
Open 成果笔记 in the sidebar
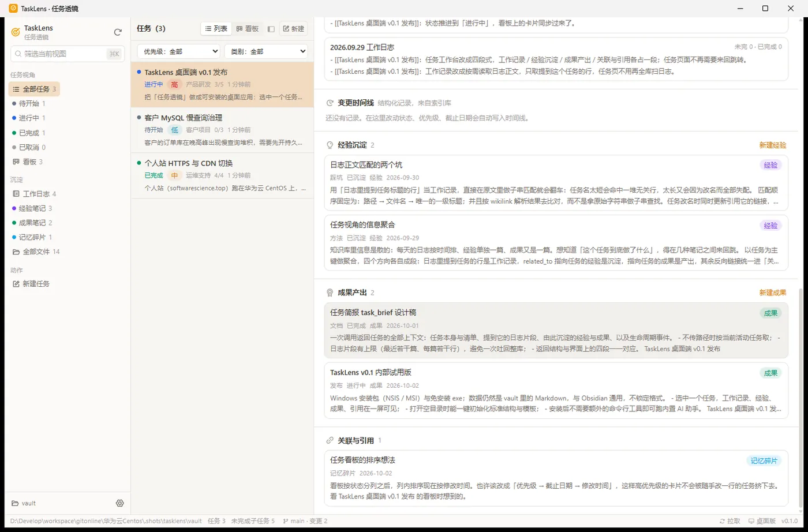[x=32, y=223]
